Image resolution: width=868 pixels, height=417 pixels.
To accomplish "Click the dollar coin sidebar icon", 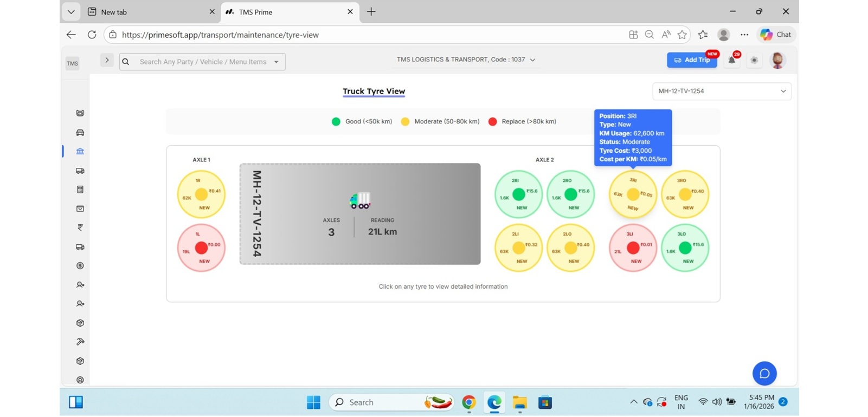I will [80, 266].
